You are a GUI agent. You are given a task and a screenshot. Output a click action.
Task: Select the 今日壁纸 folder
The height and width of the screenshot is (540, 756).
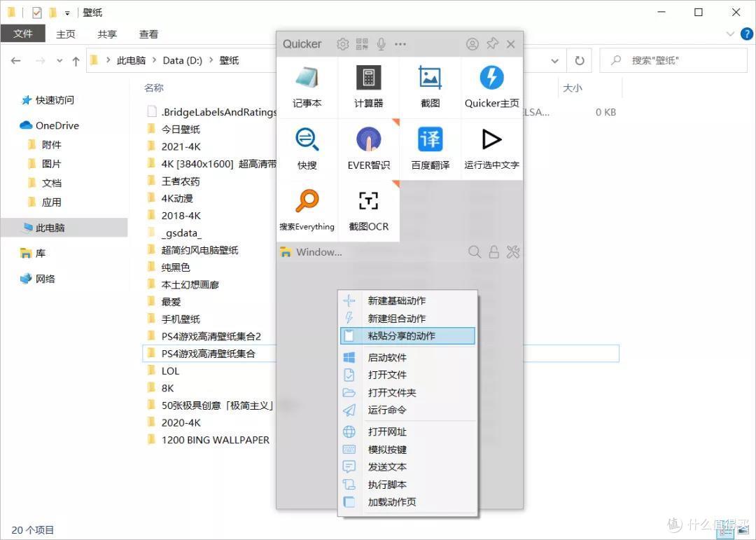pos(174,130)
